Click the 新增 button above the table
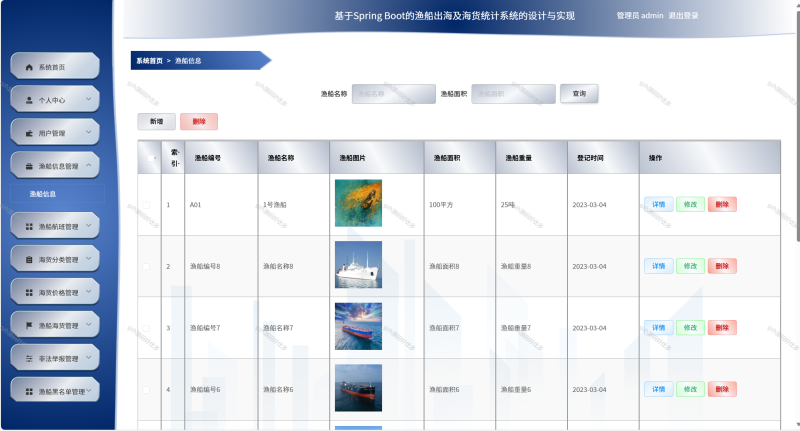Viewport: 800px width, 431px height. (157, 121)
